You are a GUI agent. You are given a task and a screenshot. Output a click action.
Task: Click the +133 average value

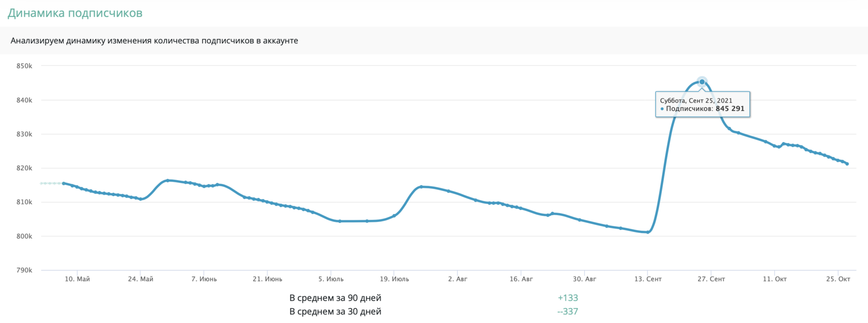(568, 298)
